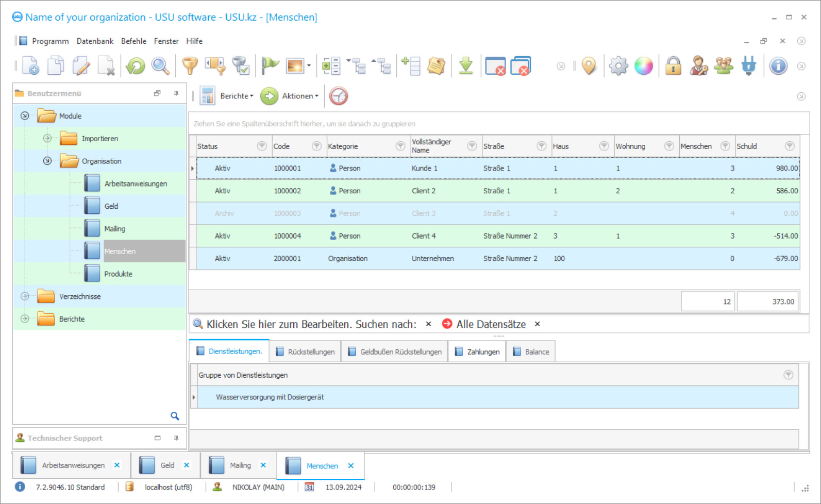Open the color wheel theme picker
Viewport: 821px width, 504px height.
[x=644, y=66]
